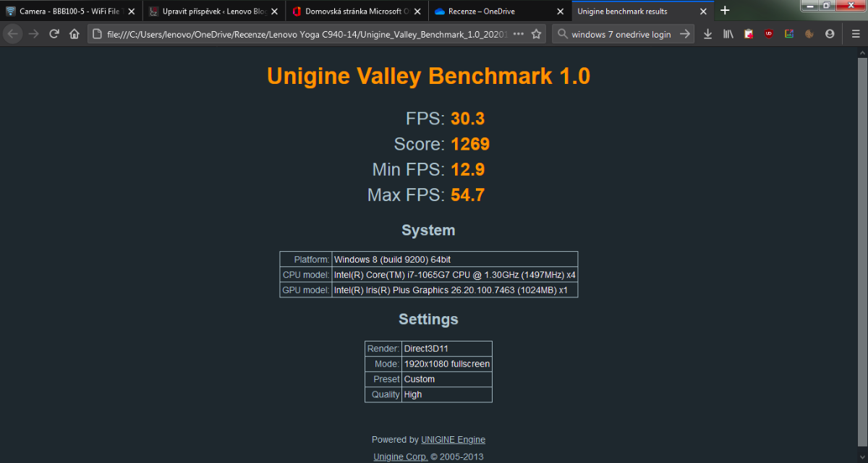Click the uBlock Origin extension icon

(x=769, y=34)
